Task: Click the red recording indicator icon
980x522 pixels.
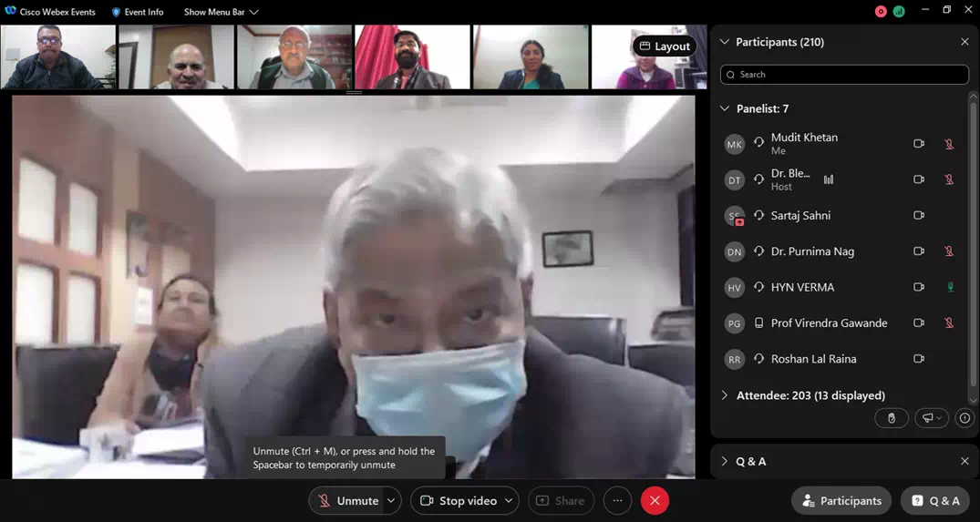Action: click(881, 11)
